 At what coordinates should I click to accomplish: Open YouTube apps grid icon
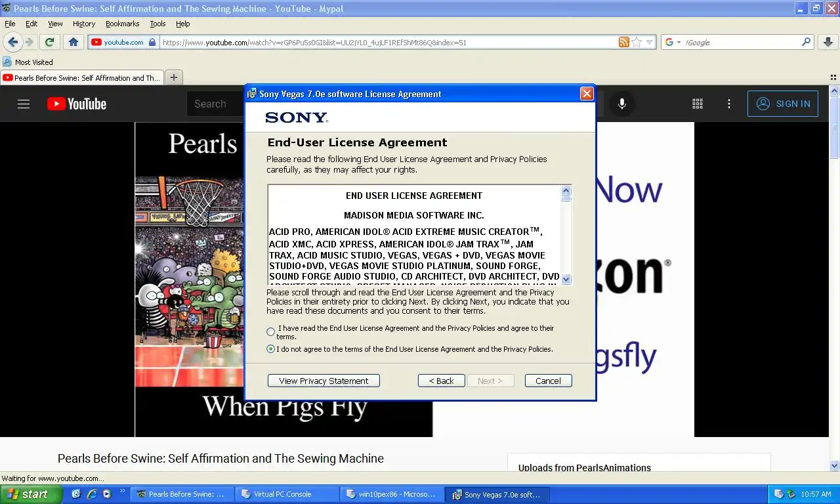tap(698, 104)
